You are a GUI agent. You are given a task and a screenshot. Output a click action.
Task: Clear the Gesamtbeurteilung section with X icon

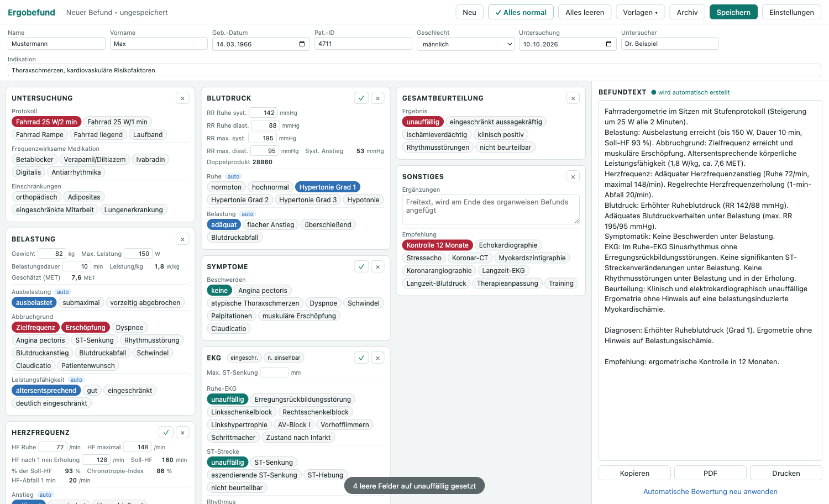(573, 98)
